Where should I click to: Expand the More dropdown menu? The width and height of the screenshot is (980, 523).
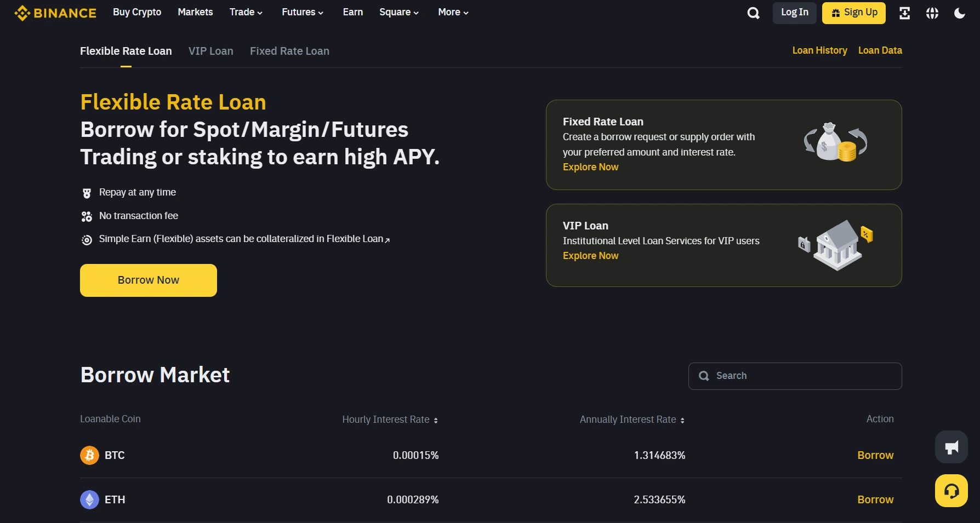[453, 12]
